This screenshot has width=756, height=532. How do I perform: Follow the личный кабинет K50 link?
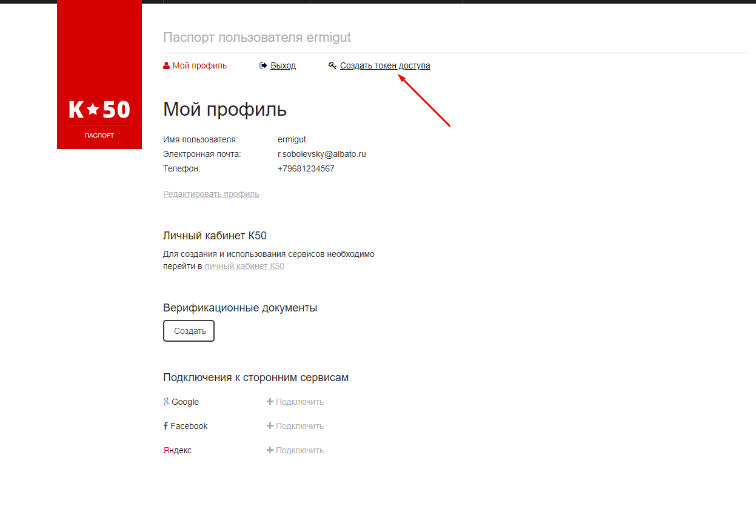[x=244, y=266]
